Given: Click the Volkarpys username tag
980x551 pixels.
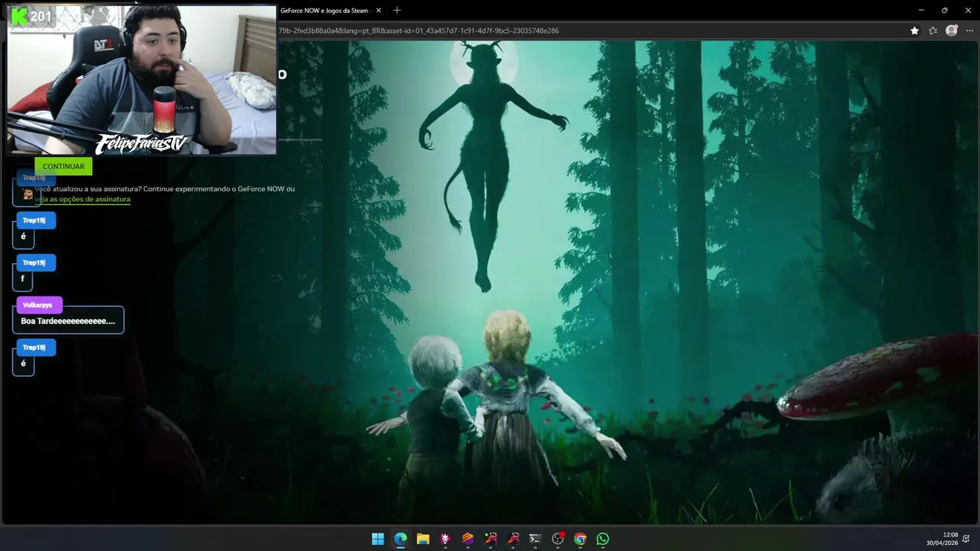Looking at the screenshot, I should click(38, 305).
